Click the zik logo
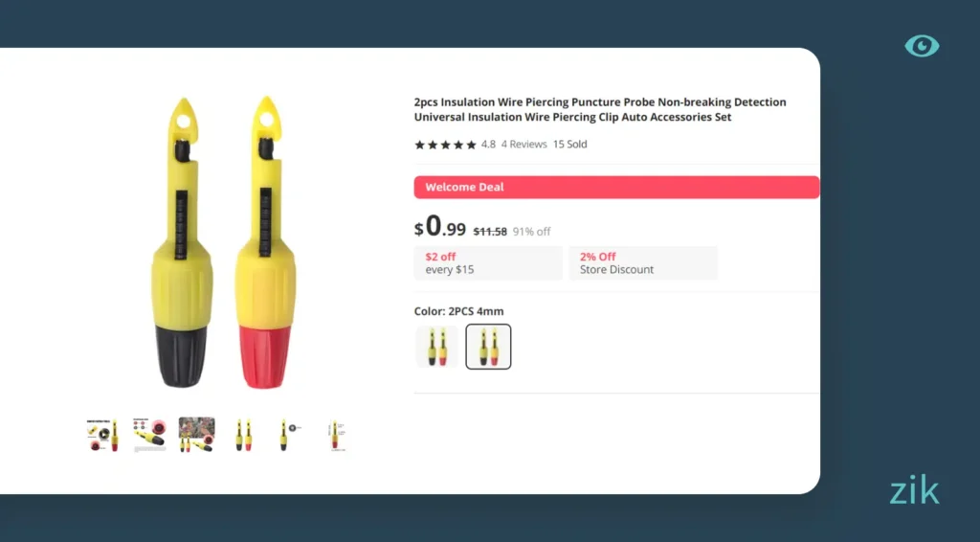The width and height of the screenshot is (980, 542). click(914, 491)
